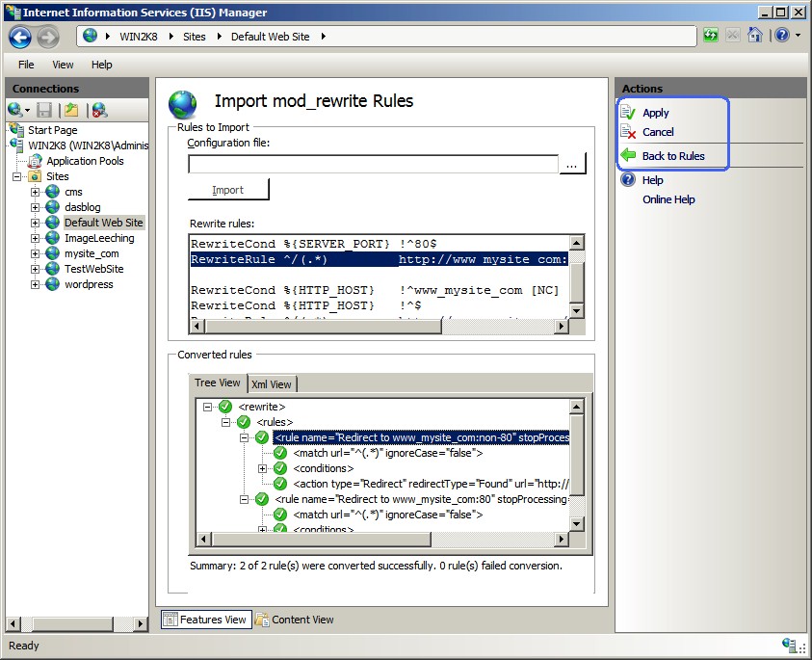The image size is (812, 660).
Task: Expand the TestWebSite node
Action: (36, 269)
